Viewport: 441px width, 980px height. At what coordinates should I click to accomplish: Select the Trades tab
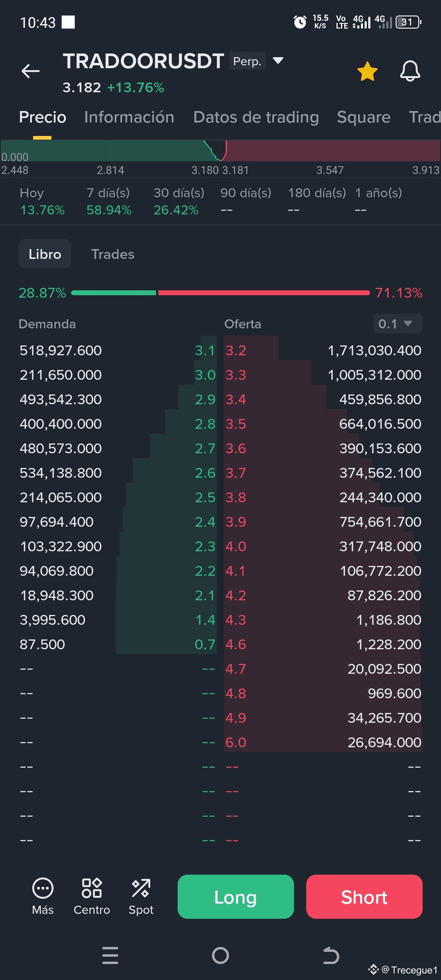(113, 254)
